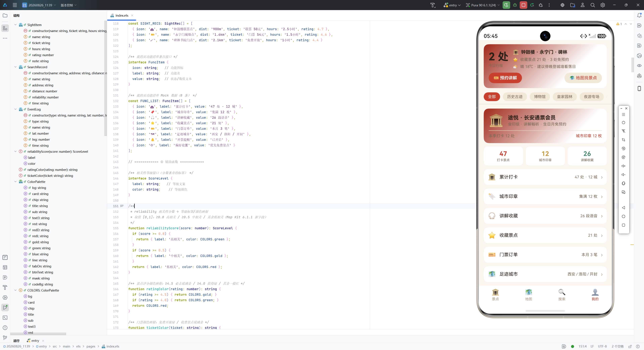The height and width of the screenshot is (350, 644).
Task: Collapse the SightItem tree node
Action: pos(15,25)
